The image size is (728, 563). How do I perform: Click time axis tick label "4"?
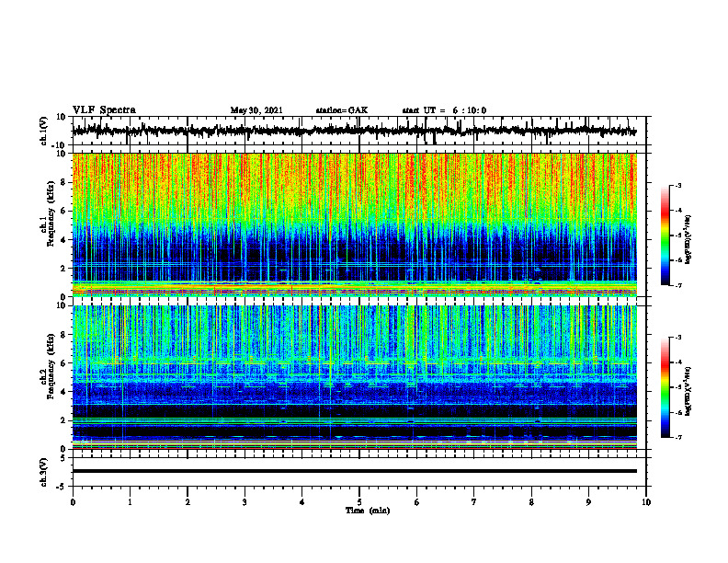[x=302, y=502]
